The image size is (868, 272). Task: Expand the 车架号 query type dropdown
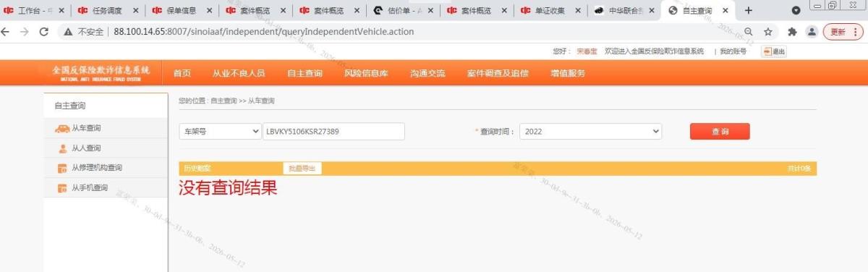(220, 132)
